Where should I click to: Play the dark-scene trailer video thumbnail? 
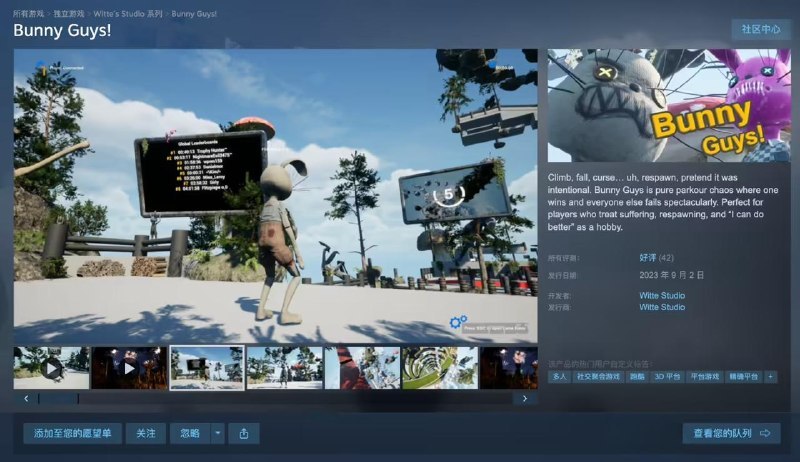129,368
